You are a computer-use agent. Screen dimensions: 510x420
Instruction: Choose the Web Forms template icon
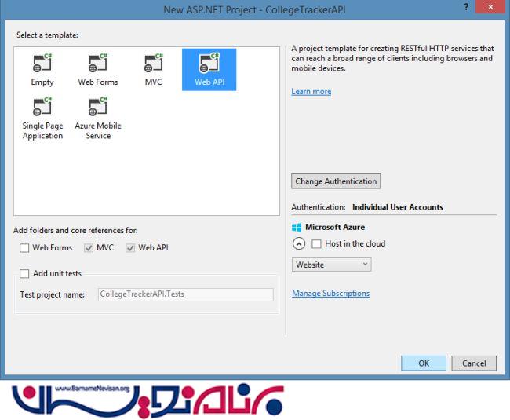click(98, 63)
